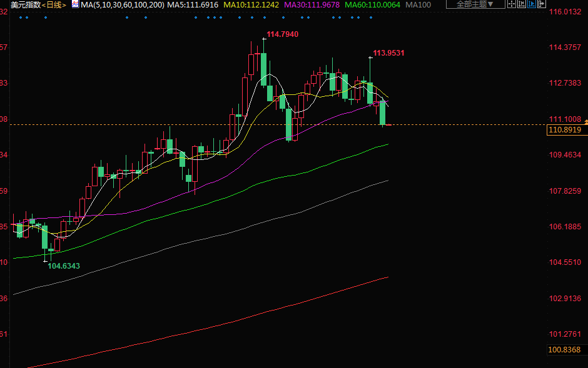Click the 美元指数 chart title
The image size is (588, 368).
pyautogui.click(x=24, y=4)
